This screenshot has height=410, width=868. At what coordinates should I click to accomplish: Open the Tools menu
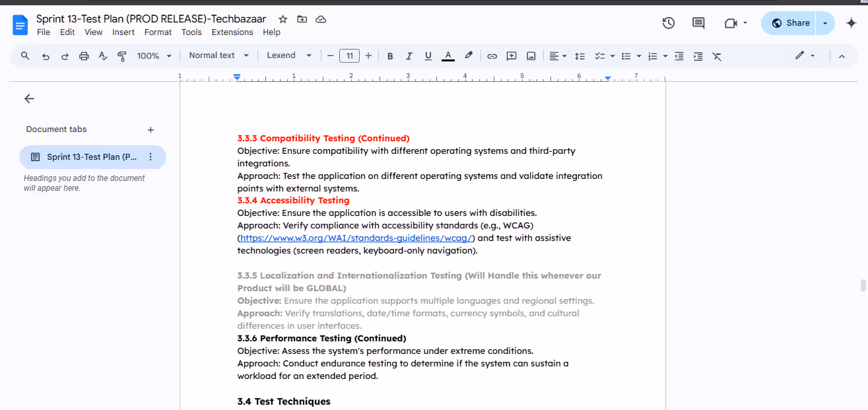pos(191,32)
